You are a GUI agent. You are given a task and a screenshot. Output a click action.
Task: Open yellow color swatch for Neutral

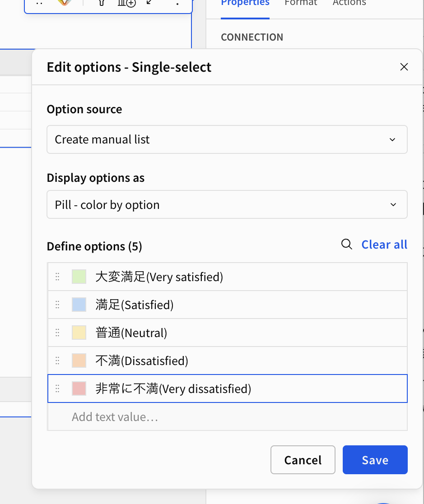pyautogui.click(x=79, y=333)
